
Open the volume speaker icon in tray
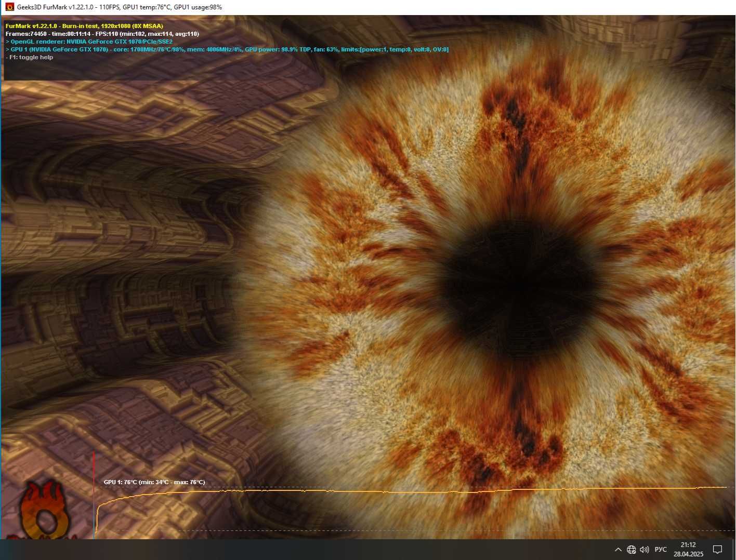click(x=645, y=550)
